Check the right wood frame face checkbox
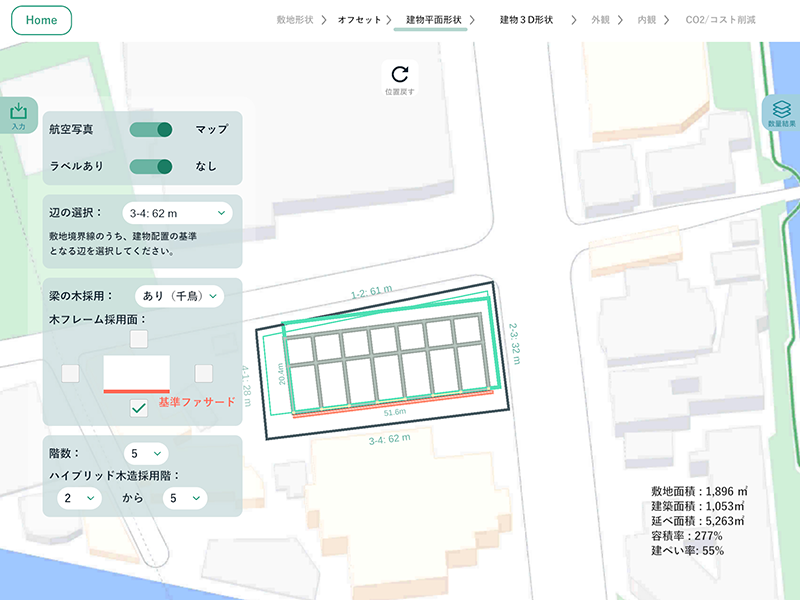Viewport: 800px width, 600px height. pyautogui.click(x=204, y=373)
